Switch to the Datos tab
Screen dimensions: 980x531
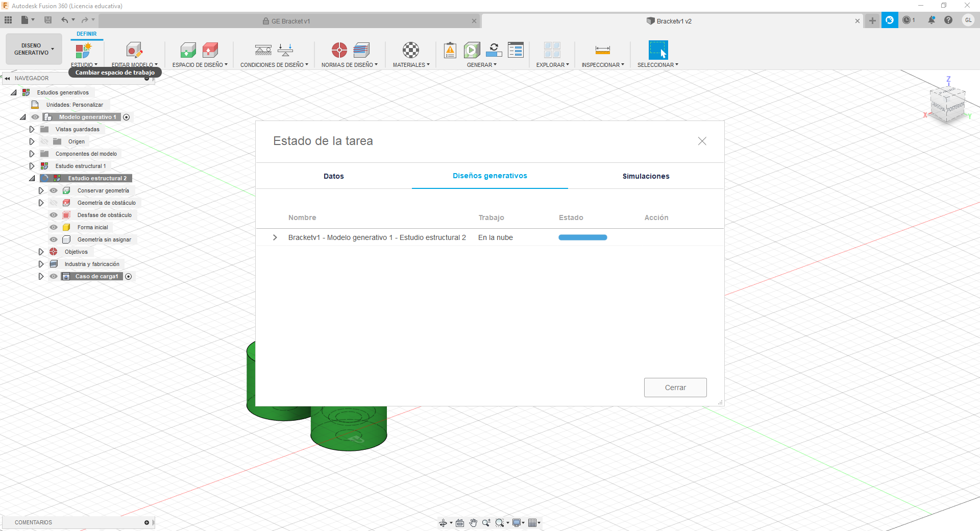tap(334, 176)
